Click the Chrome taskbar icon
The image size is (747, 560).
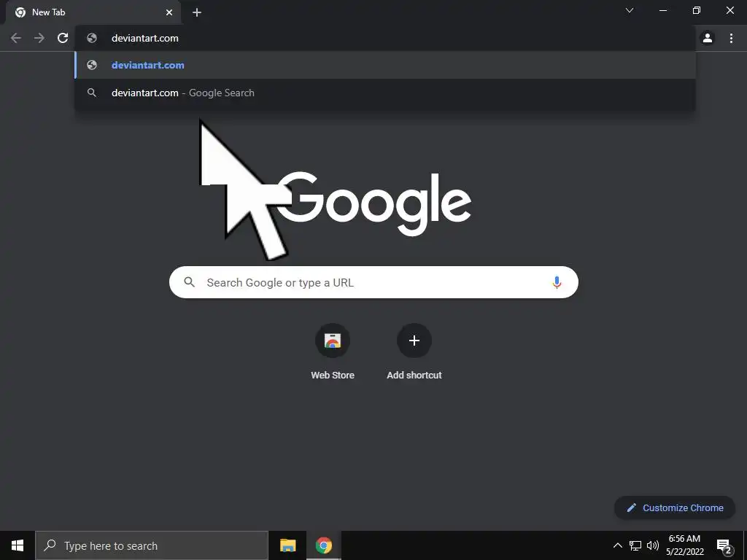[x=323, y=545]
